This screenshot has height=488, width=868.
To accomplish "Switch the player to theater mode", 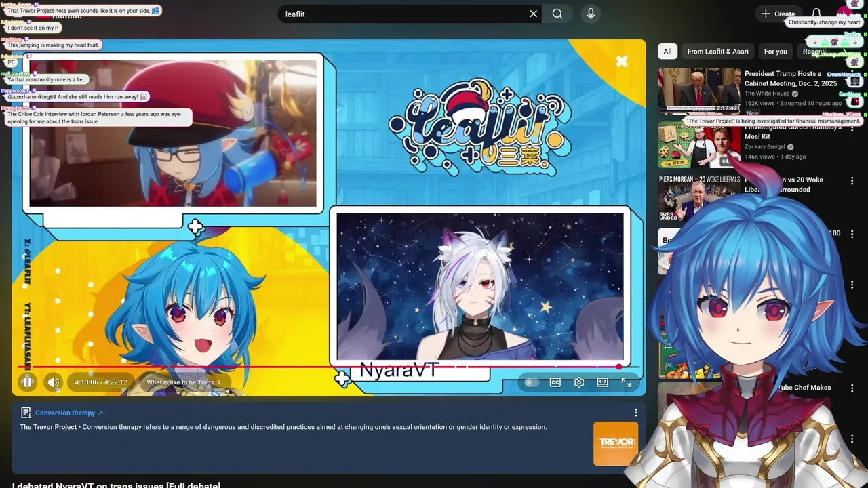I will click(602, 382).
